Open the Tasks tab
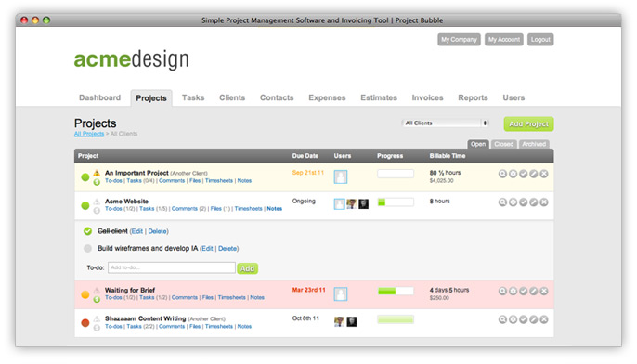This screenshot has width=637, height=364. coord(193,97)
